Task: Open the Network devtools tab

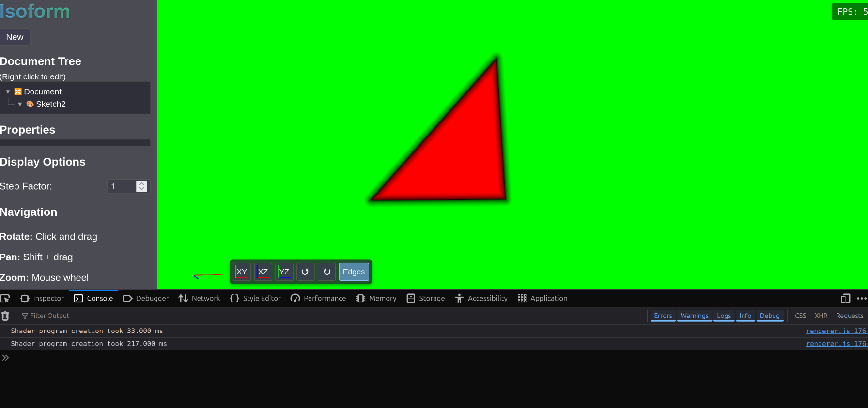Action: (x=199, y=299)
